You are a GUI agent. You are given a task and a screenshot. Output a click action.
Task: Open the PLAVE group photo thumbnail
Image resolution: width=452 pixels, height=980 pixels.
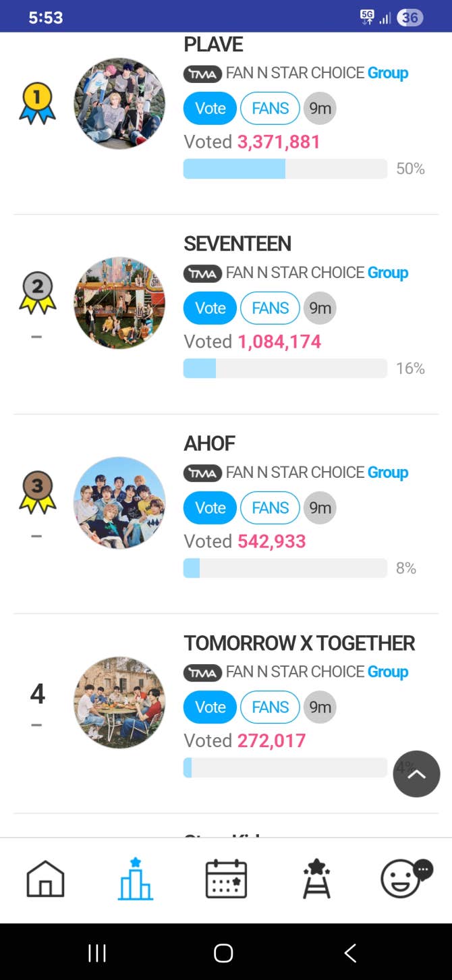[119, 103]
